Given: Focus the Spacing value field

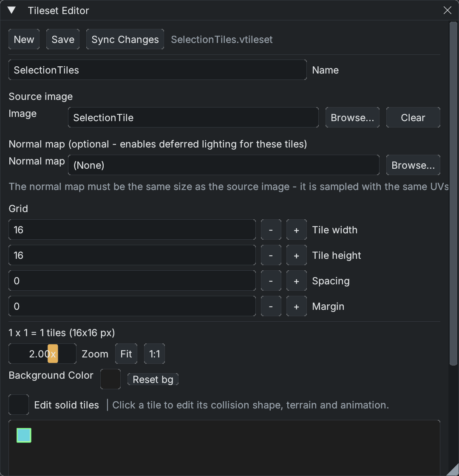Looking at the screenshot, I should click(132, 280).
